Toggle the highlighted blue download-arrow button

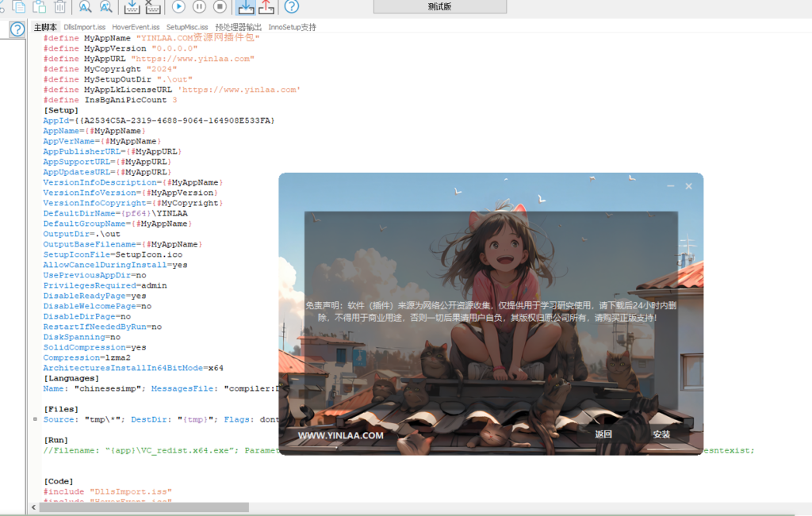pyautogui.click(x=246, y=7)
